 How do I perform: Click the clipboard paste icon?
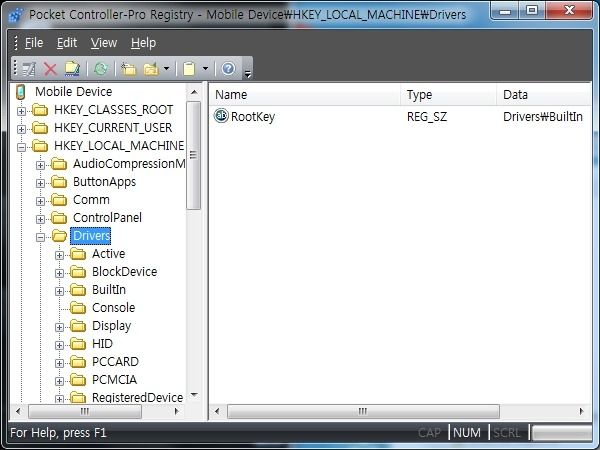(189, 69)
